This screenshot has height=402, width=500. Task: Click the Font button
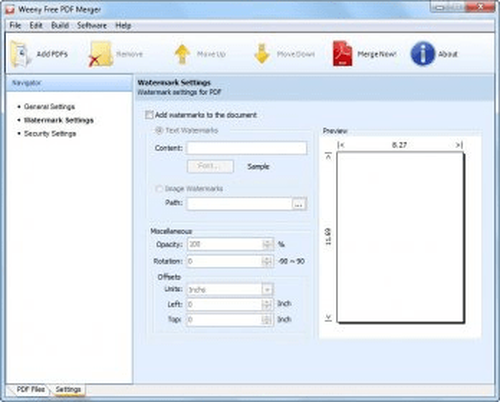[210, 166]
